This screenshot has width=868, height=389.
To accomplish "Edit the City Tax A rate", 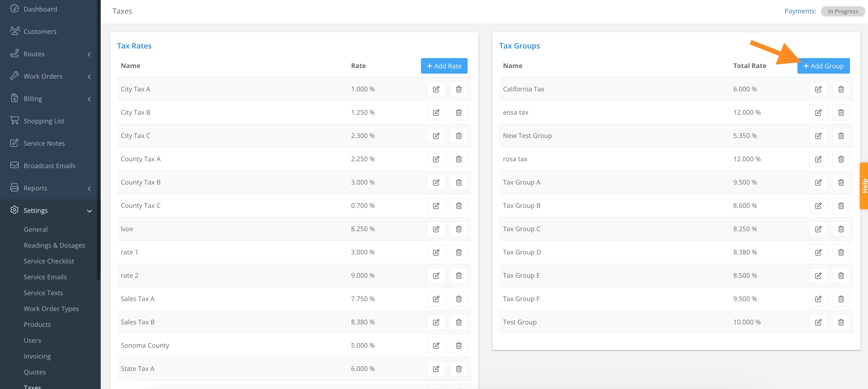I will click(x=436, y=89).
